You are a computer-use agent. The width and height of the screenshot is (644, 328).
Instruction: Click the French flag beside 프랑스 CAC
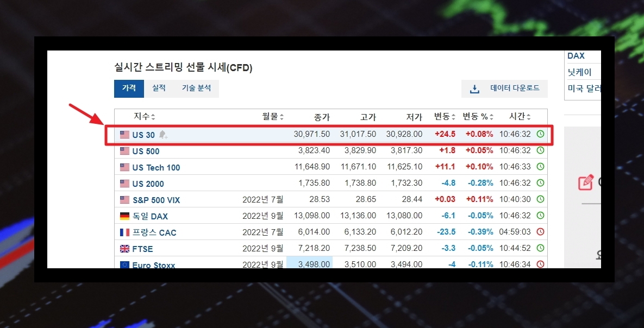pyautogui.click(x=124, y=232)
